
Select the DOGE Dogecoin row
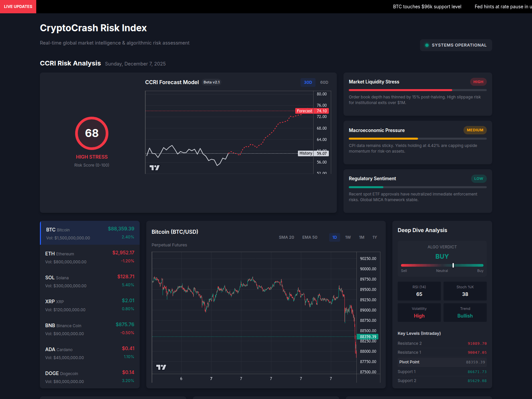coord(90,376)
